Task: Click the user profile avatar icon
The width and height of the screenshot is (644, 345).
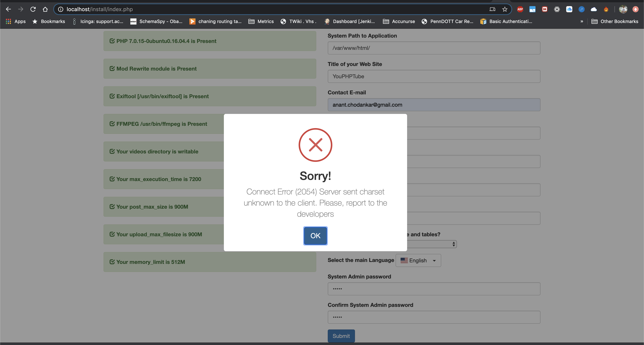Action: coord(623,9)
